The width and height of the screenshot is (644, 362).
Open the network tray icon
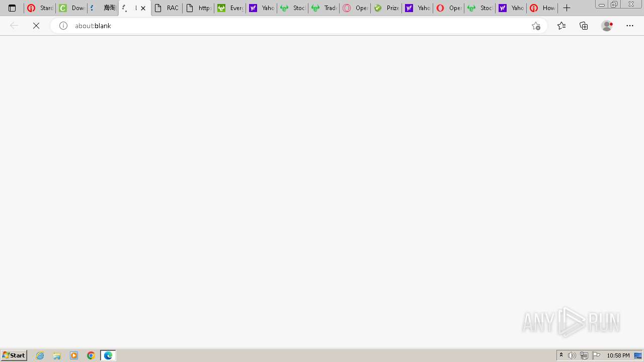[x=584, y=355]
